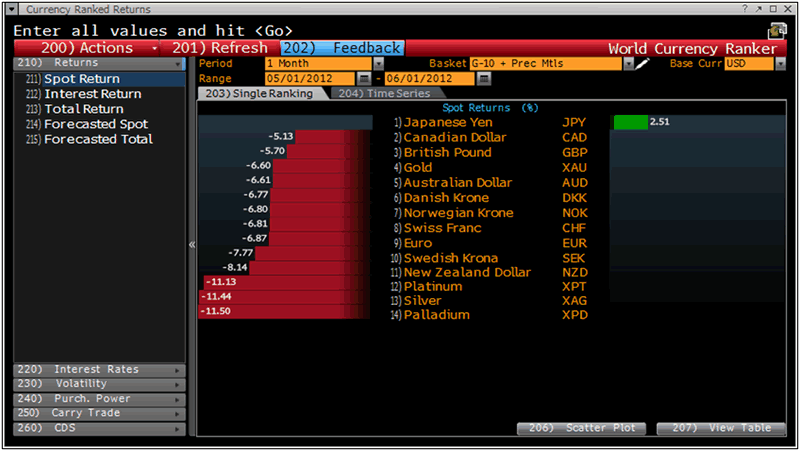Expand the 250) Carry Trade section

coord(99,413)
